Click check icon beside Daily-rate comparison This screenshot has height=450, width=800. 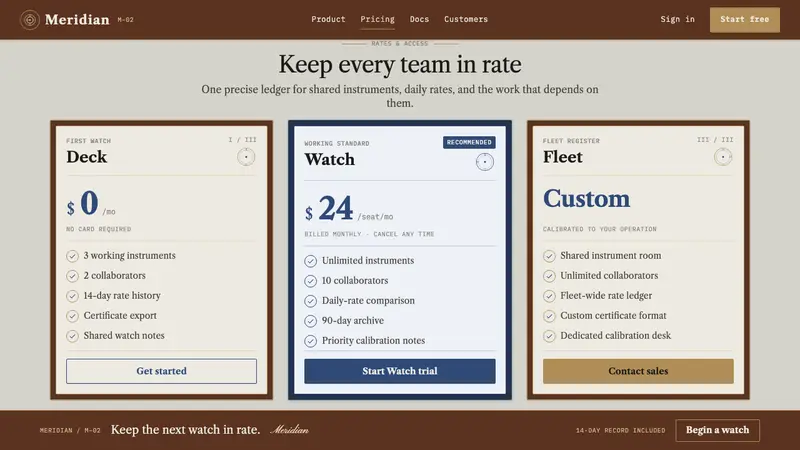coord(311,301)
